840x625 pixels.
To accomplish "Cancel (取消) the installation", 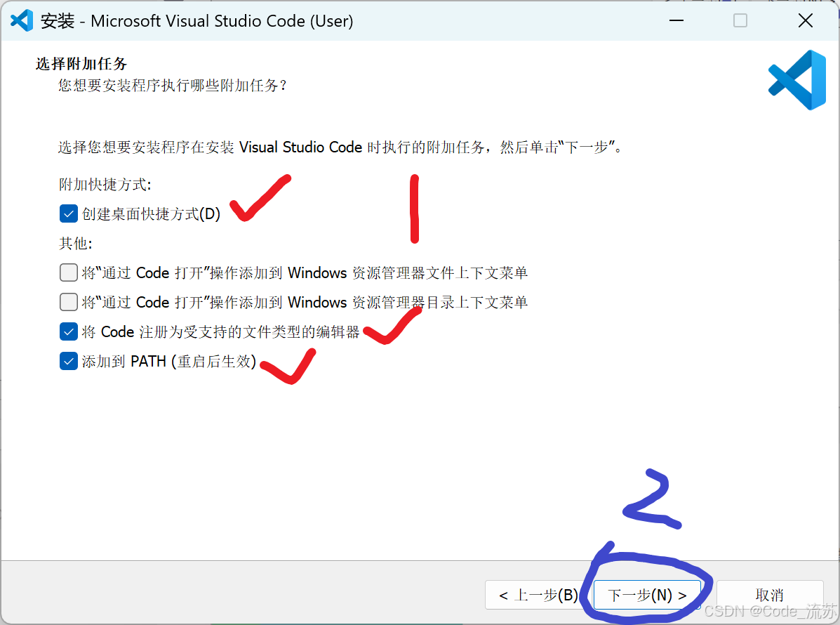I will (x=770, y=595).
